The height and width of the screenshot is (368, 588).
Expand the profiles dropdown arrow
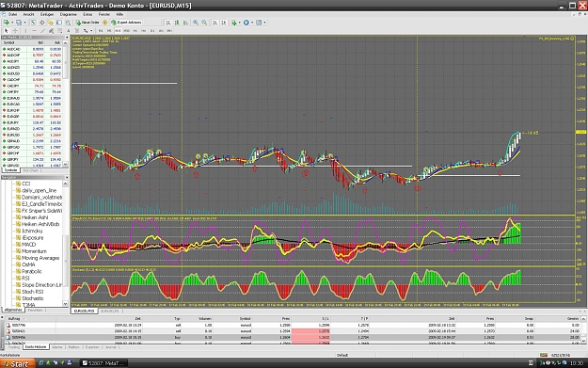[24, 23]
